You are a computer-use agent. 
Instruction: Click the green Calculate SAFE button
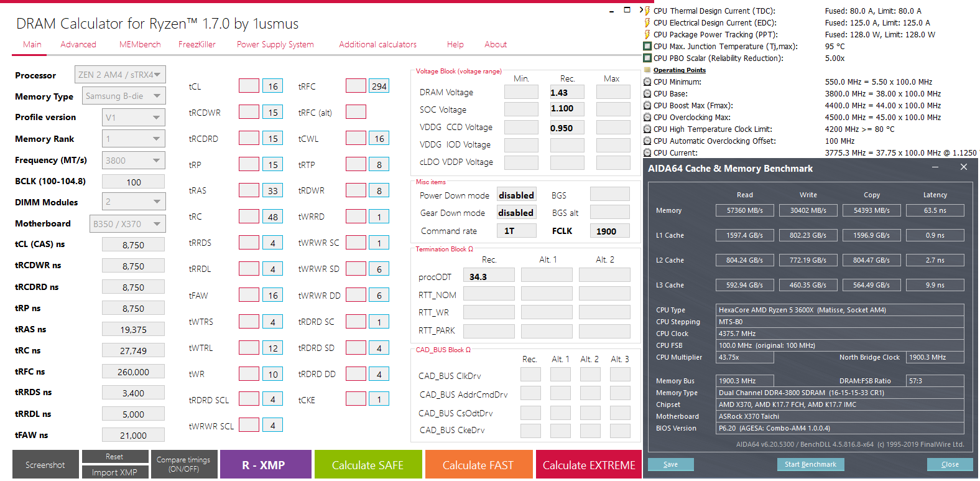[367, 464]
